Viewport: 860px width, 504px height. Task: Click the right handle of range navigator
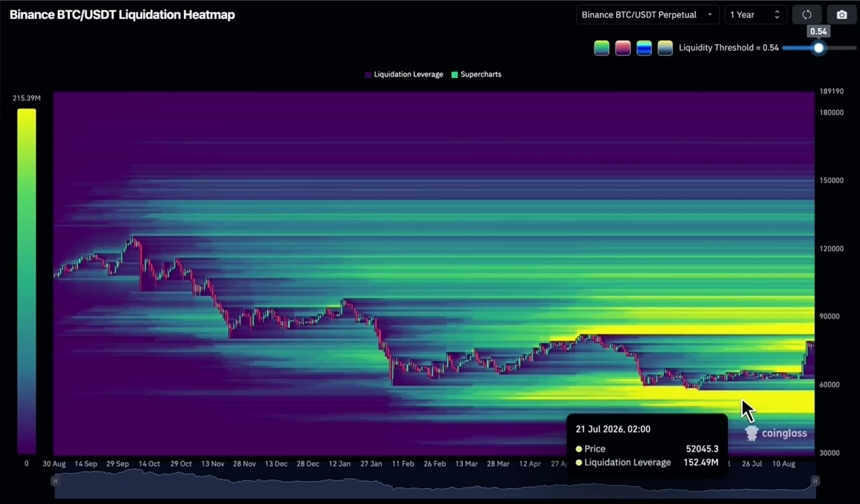click(x=816, y=481)
